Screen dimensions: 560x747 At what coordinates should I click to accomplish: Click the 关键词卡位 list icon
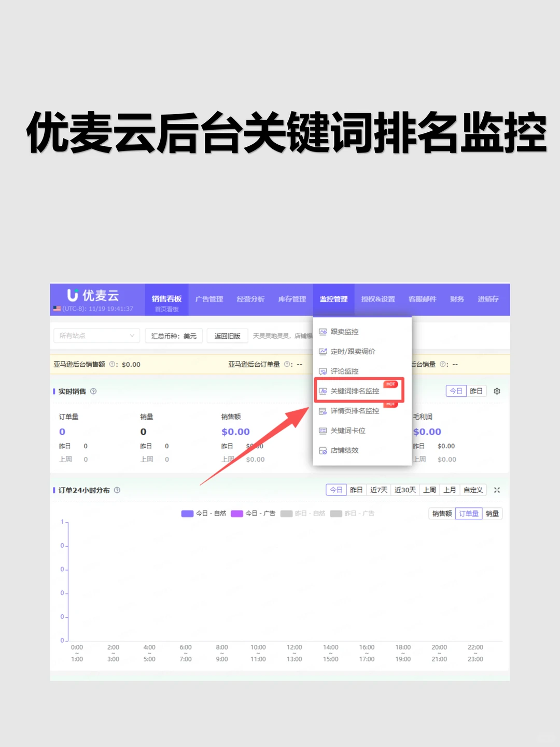click(323, 431)
